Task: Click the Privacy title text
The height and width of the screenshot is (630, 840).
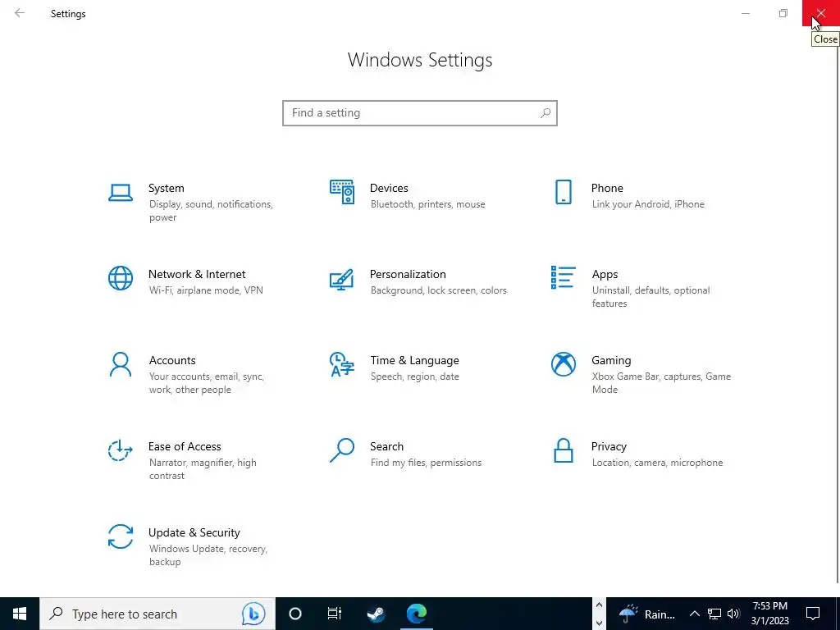Action: click(x=609, y=447)
